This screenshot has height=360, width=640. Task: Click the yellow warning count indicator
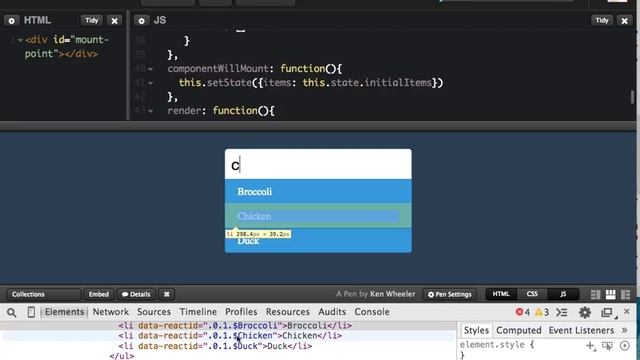[542, 312]
